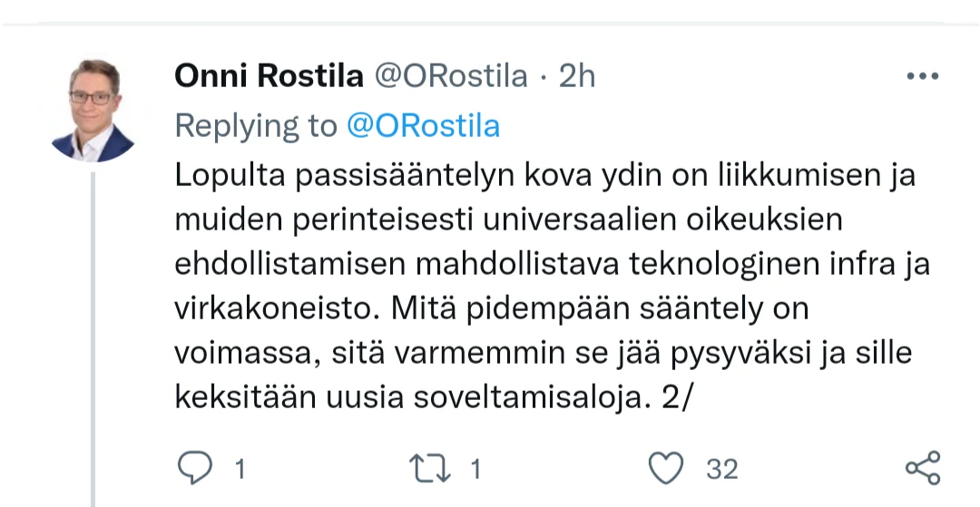Click the gray @ORostila handle beside name
The width and height of the screenshot is (980, 507).
(x=451, y=77)
